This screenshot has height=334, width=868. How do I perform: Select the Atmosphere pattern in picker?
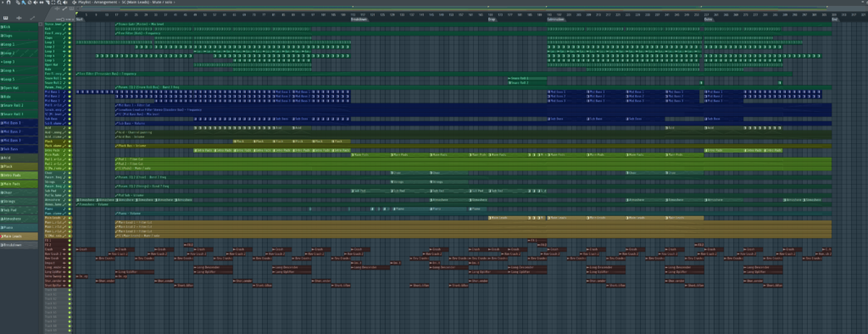click(x=19, y=219)
